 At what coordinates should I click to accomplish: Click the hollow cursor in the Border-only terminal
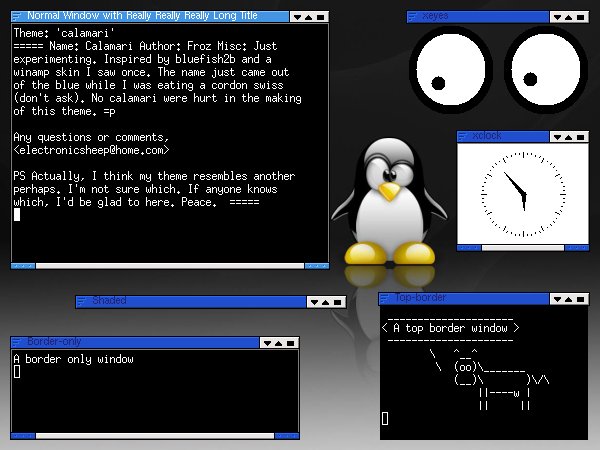tap(17, 372)
